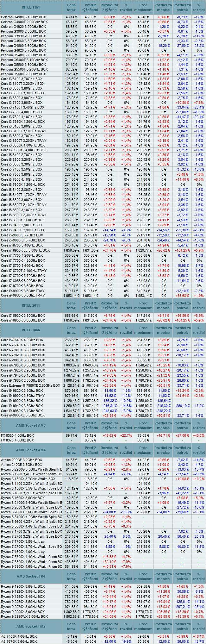
Task: Click the -136,82 € value for Core i9-9920X
Action: (109, 401)
